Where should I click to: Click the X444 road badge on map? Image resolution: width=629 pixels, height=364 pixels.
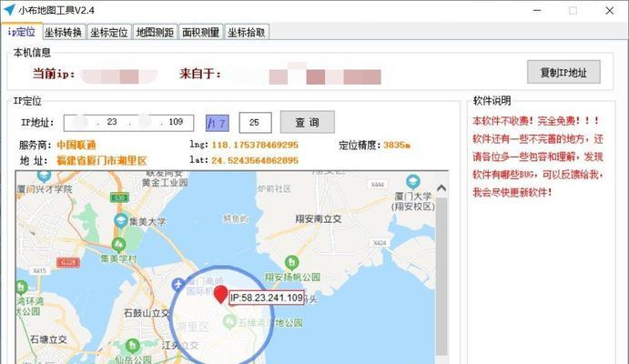coord(377,185)
